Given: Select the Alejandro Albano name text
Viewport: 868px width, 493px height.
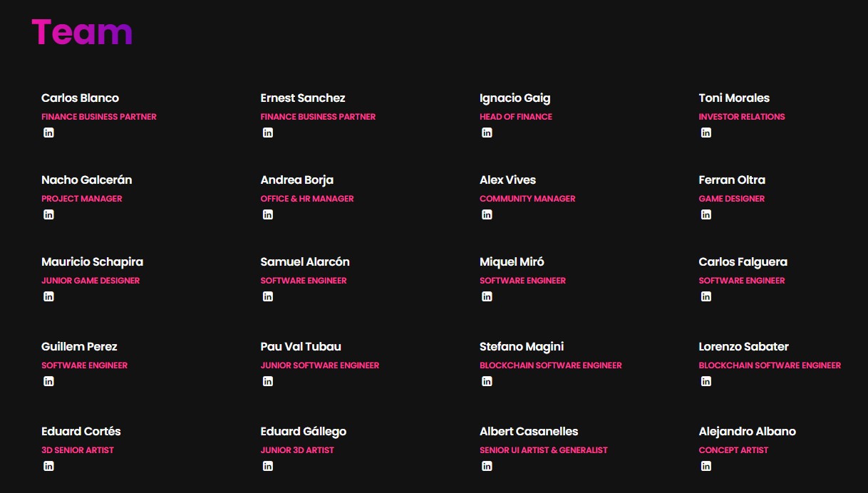Looking at the screenshot, I should (747, 431).
